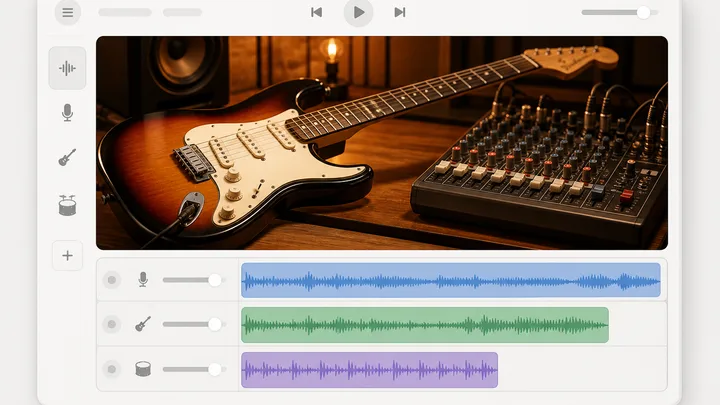Arm recording on the drum track
This screenshot has width=720, height=405.
(112, 369)
